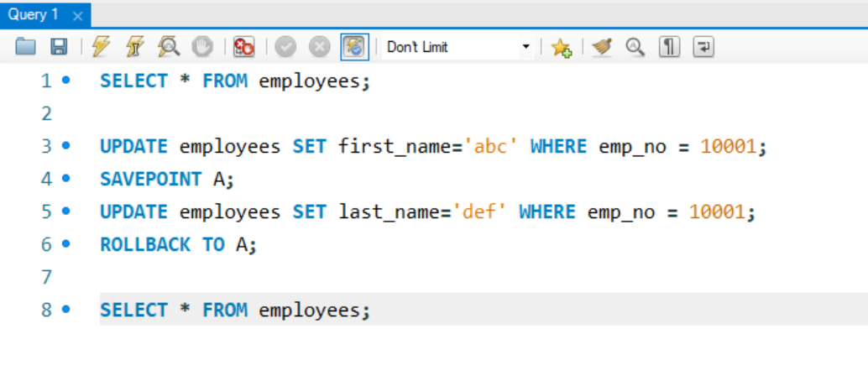Switch to Query 1 tab
The height and width of the screenshot is (376, 868).
(34, 15)
